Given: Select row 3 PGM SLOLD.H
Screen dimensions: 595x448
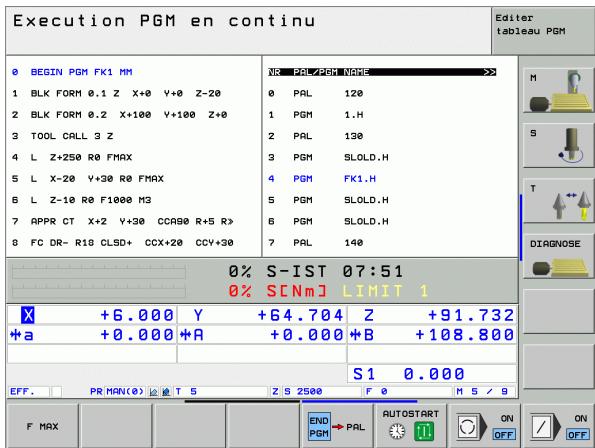Looking at the screenshot, I should click(382, 157).
